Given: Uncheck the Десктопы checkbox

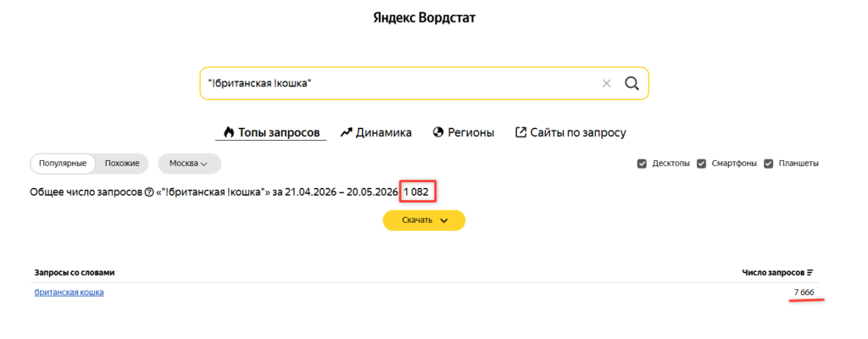Looking at the screenshot, I should (642, 164).
